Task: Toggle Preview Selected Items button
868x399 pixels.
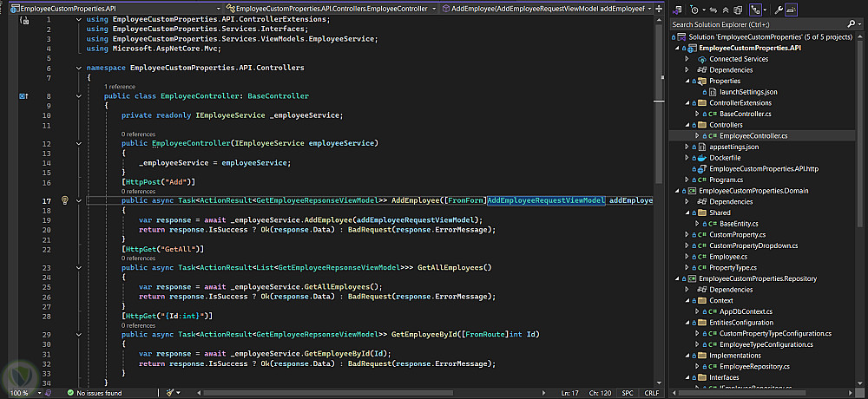Action: click(791, 10)
